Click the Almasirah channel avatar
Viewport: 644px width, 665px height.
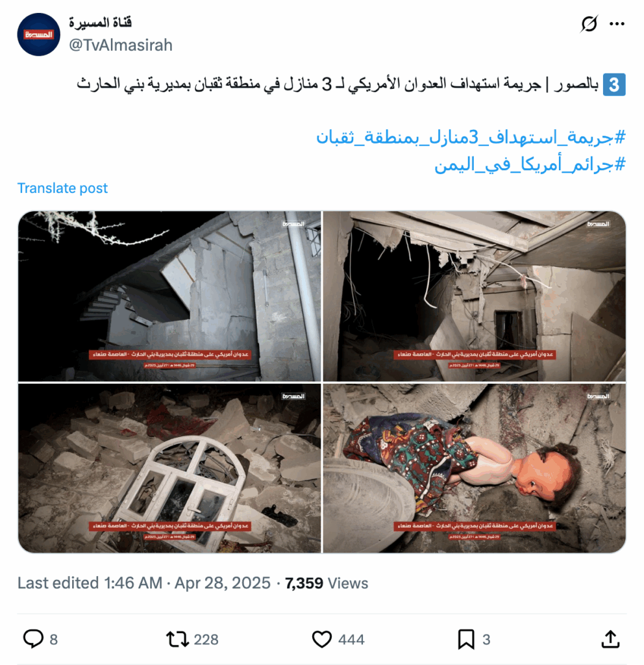[x=38, y=34]
